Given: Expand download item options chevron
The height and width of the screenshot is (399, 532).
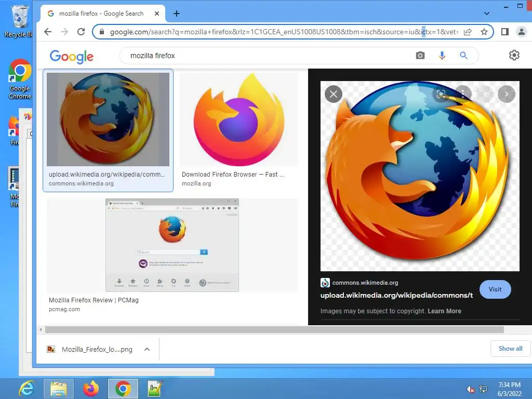Looking at the screenshot, I should (x=147, y=349).
